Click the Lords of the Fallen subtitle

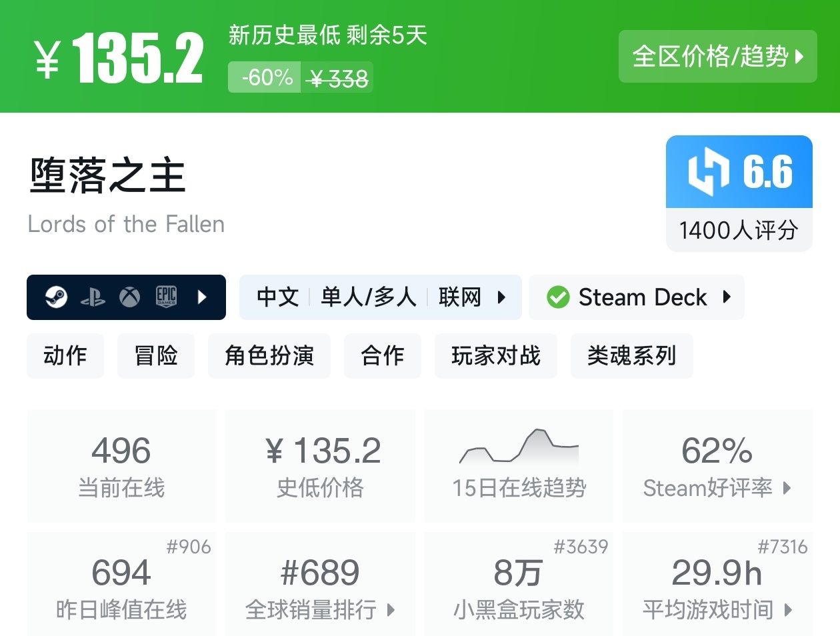(126, 224)
